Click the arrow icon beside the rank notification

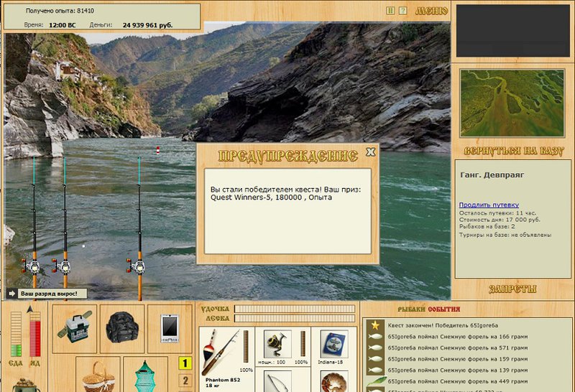pos(11,294)
